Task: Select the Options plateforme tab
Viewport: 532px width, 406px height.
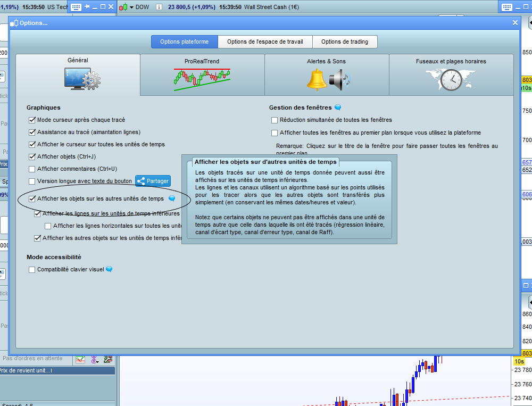Action: [184, 42]
